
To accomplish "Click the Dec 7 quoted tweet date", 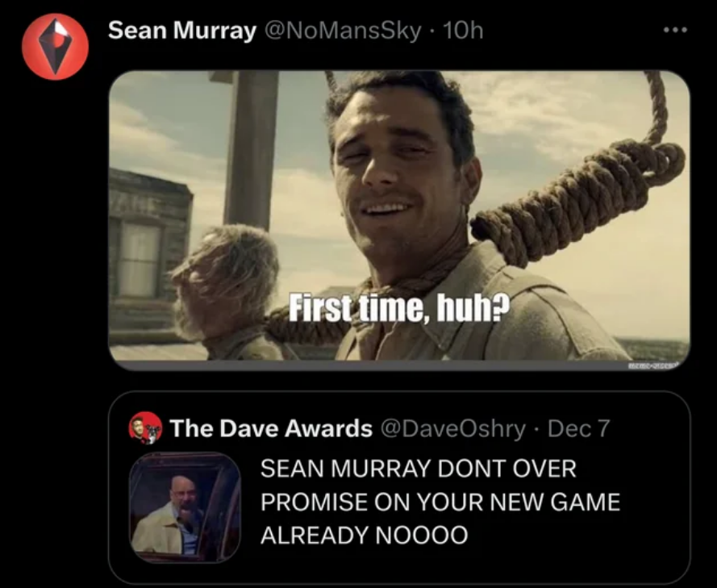I will coord(578,428).
